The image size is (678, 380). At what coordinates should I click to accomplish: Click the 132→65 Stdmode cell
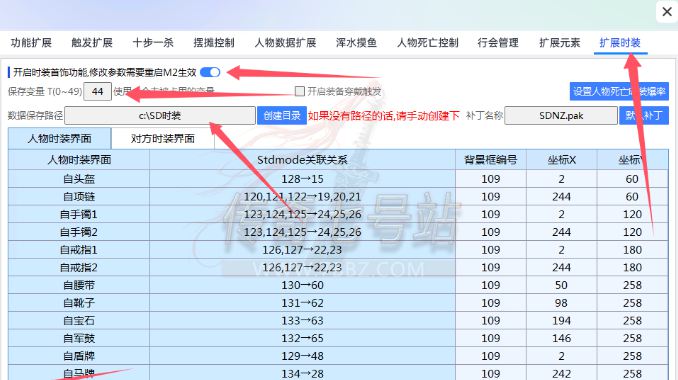click(302, 338)
